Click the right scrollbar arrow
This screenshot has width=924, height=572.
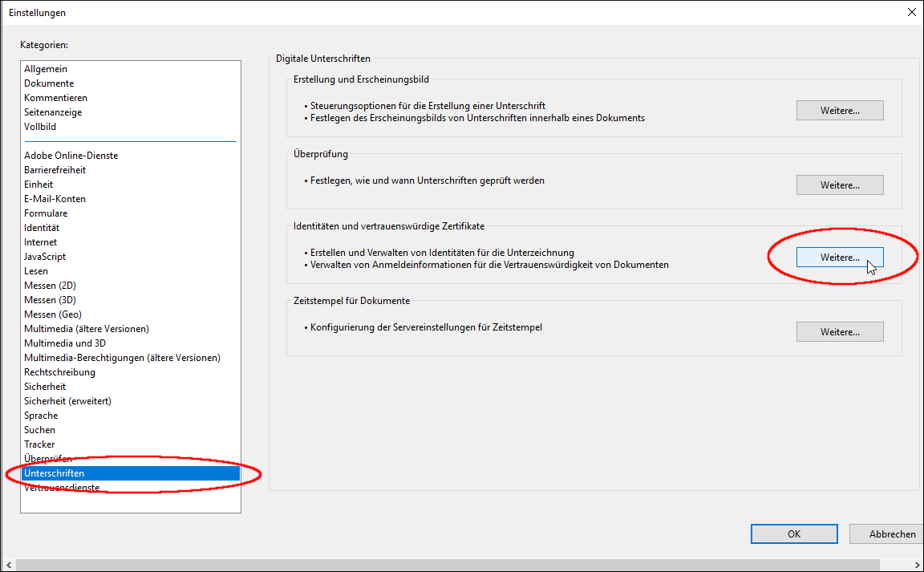point(917,565)
